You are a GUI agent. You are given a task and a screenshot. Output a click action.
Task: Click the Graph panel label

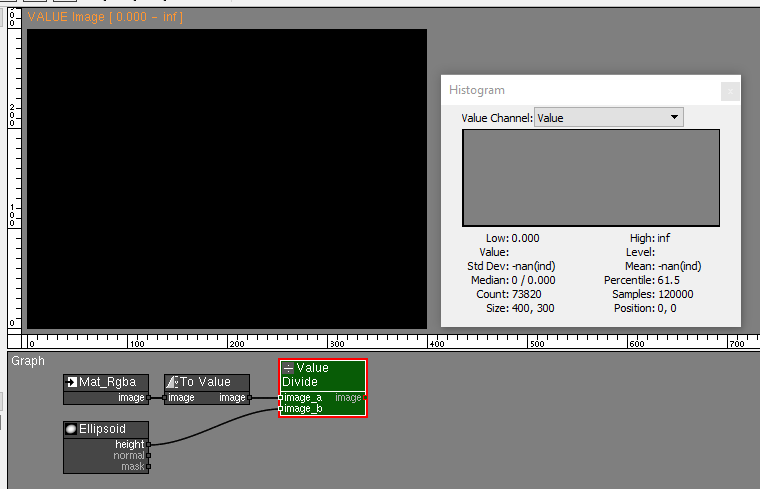(28, 361)
